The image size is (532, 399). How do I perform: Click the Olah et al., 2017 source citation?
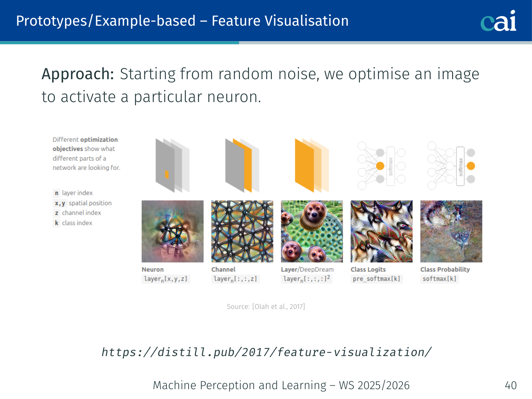tap(266, 306)
